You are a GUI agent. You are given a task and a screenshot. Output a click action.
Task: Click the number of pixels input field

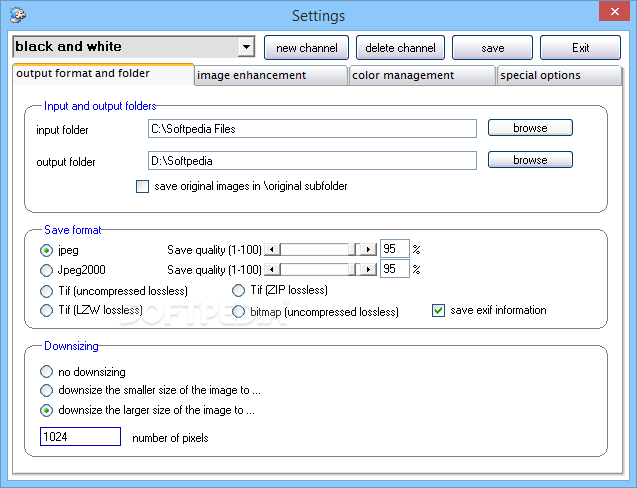(80, 437)
